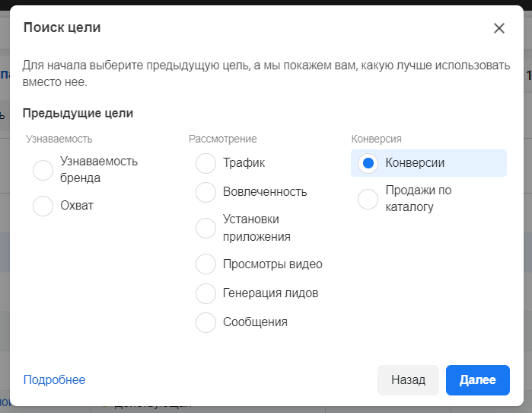532x413 pixels.
Task: Select the Трафик radio circle
Action: (x=206, y=163)
